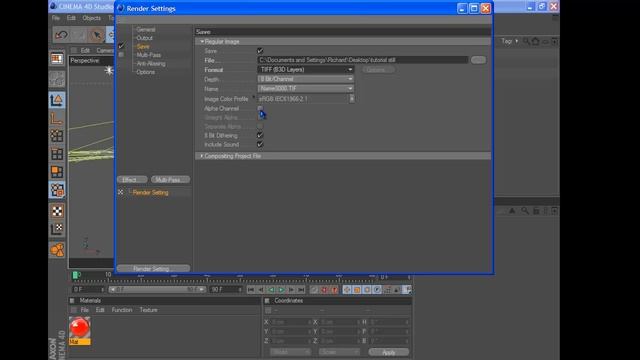Open the Tags menu in the object manager
This screenshot has height=360, width=640.
tap(509, 41)
